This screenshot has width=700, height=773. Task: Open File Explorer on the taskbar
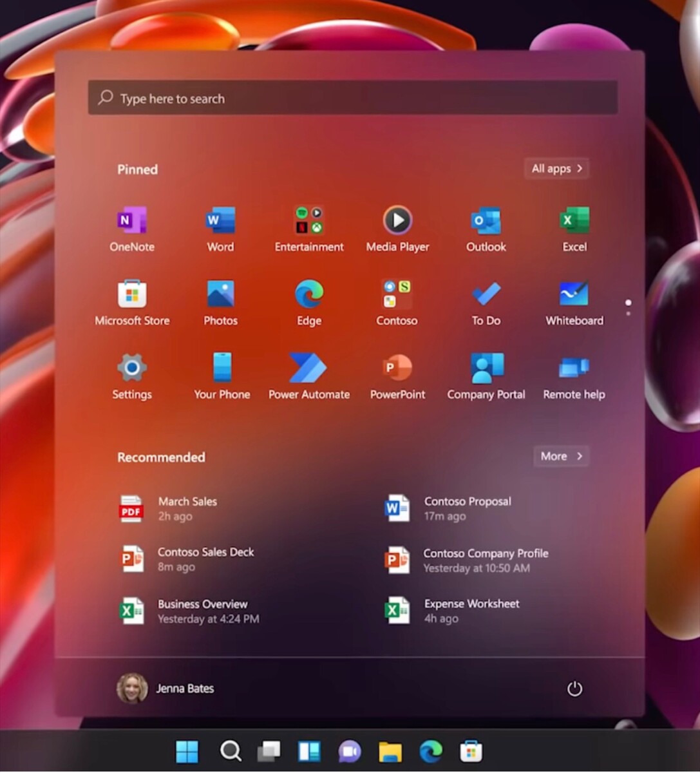[x=390, y=751]
